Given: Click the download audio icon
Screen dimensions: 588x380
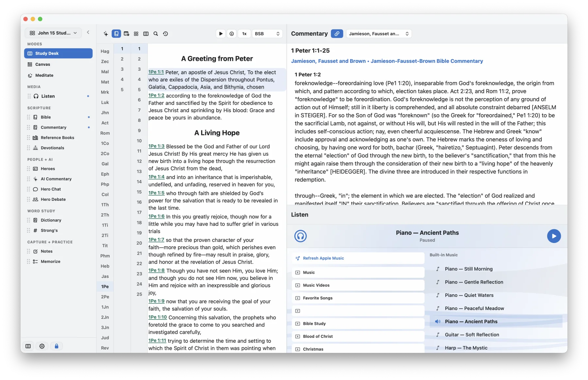Looking at the screenshot, I should (232, 34).
